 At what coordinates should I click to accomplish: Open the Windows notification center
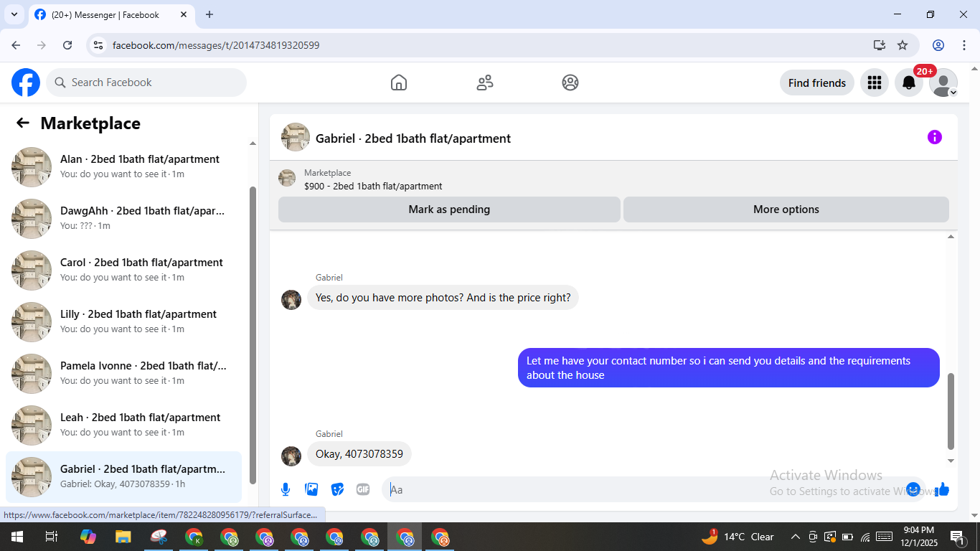pyautogui.click(x=957, y=537)
